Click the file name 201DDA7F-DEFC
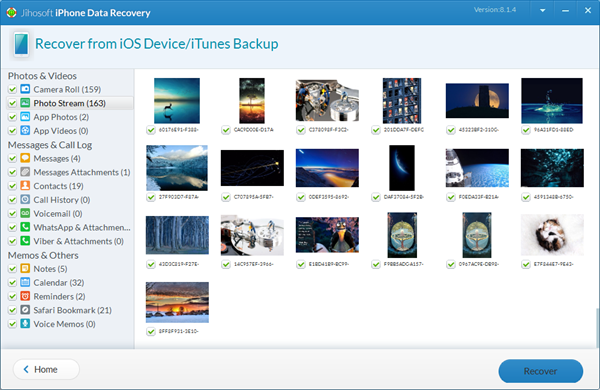Screen dimensions: 600x390 404,130
